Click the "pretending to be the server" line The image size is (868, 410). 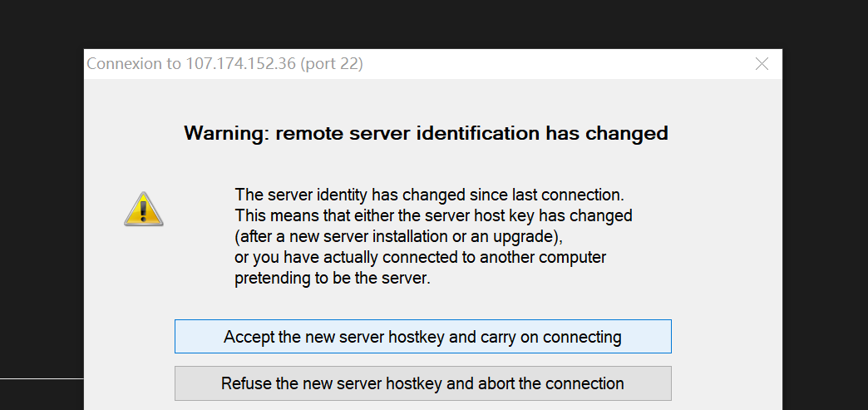tap(333, 279)
